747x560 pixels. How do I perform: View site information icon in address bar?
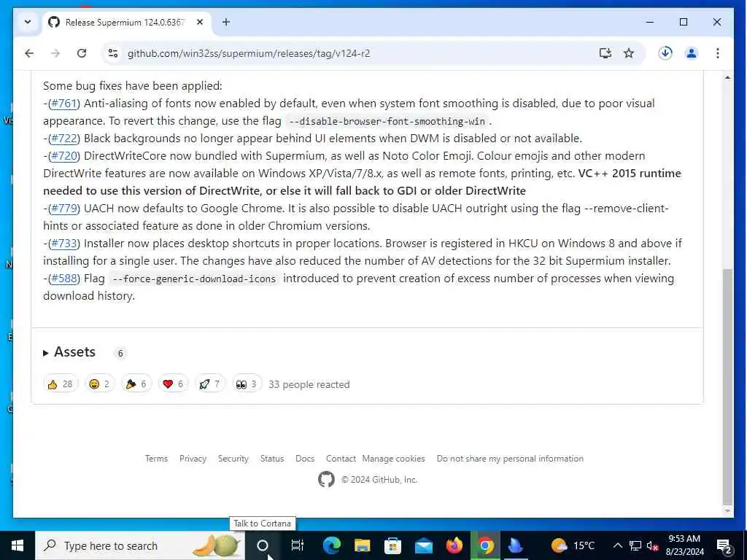[113, 53]
